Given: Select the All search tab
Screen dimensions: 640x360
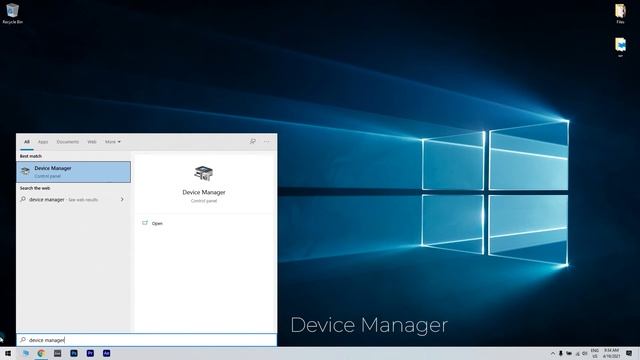Looking at the screenshot, I should pyautogui.click(x=27, y=142).
